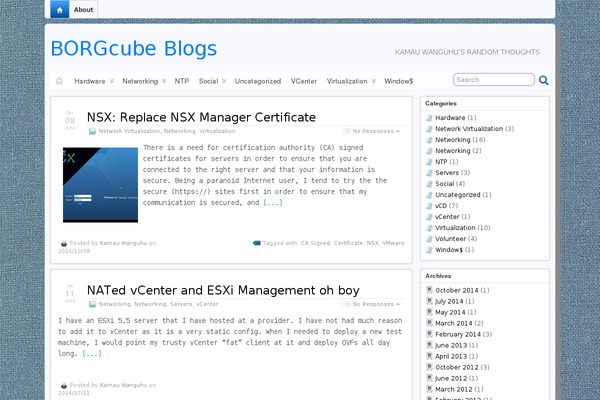
Task: Open the VMware tag link
Action: [393, 243]
